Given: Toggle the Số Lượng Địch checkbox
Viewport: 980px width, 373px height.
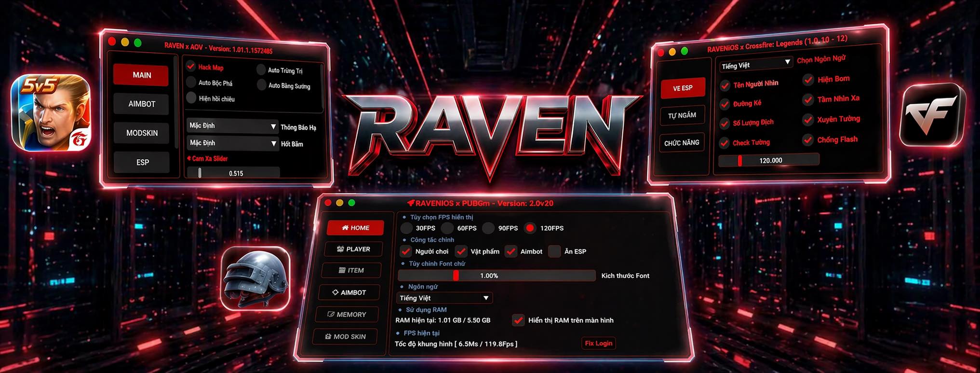Looking at the screenshot, I should click(725, 124).
